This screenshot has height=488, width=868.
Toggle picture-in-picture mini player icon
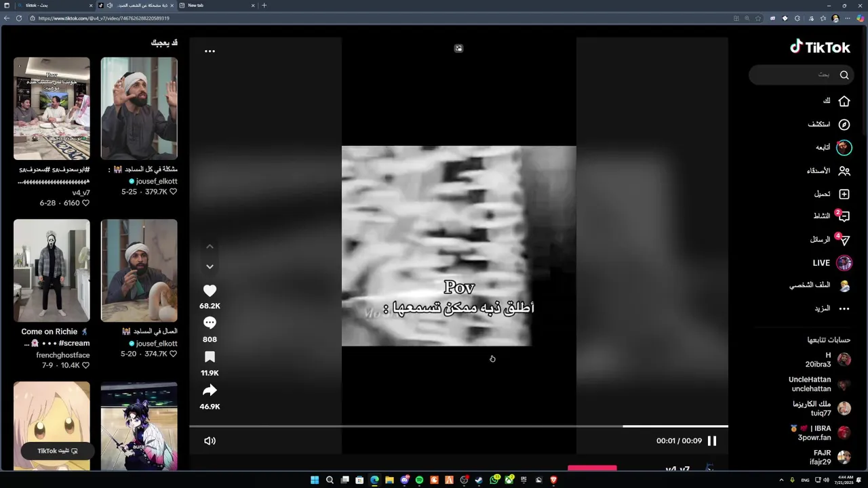click(458, 48)
